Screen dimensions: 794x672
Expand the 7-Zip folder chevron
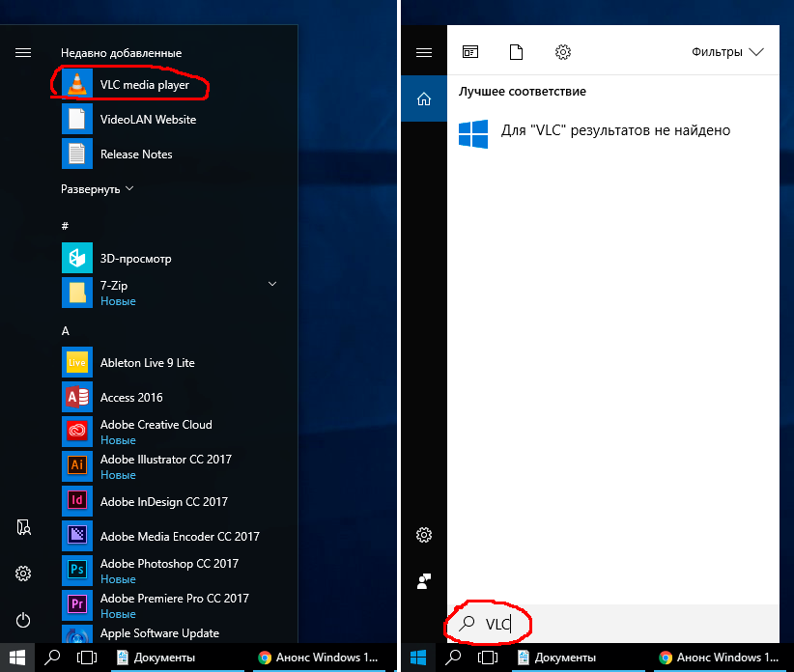272,284
